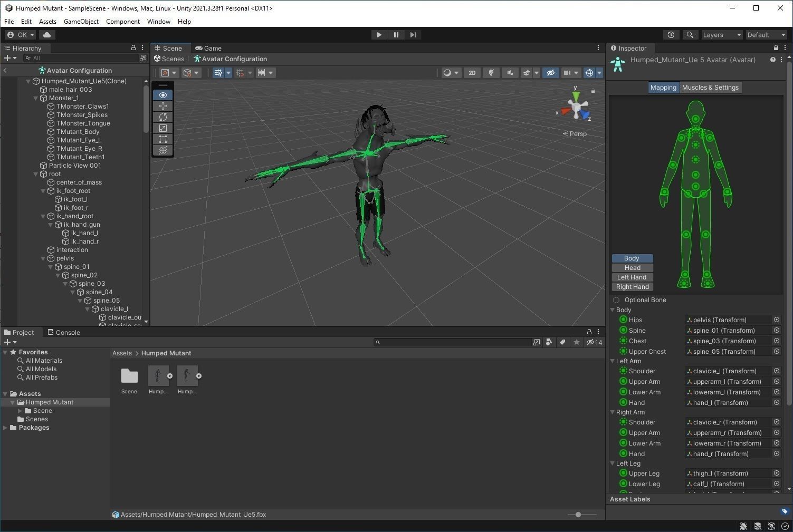Viewport: 793px width, 532px height.
Task: Click the Play button
Action: (x=379, y=35)
